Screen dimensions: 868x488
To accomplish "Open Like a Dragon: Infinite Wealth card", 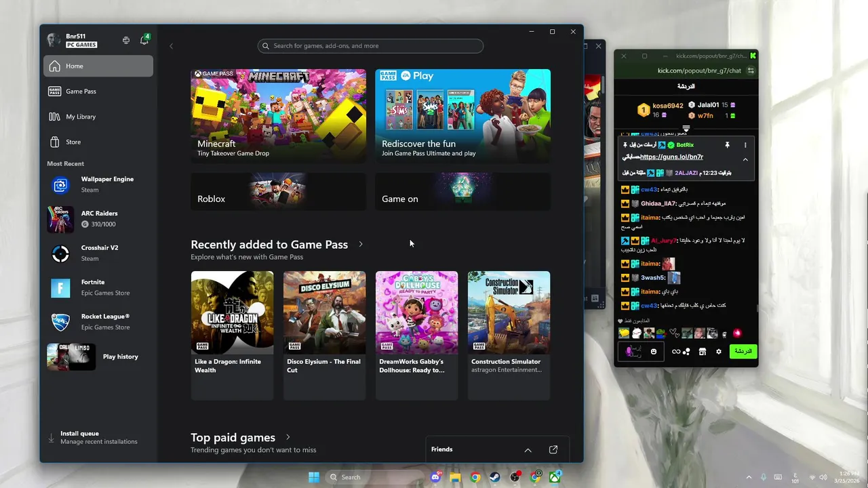I will 232,335.
